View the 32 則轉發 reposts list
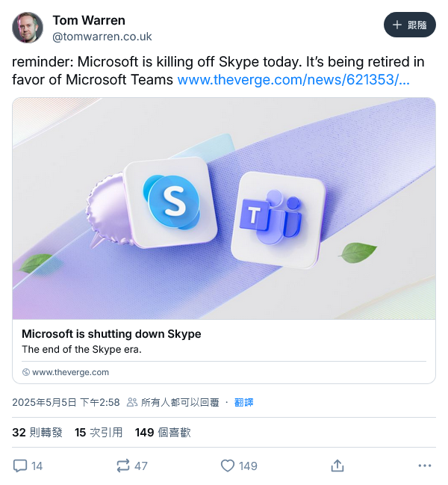 pyautogui.click(x=37, y=432)
